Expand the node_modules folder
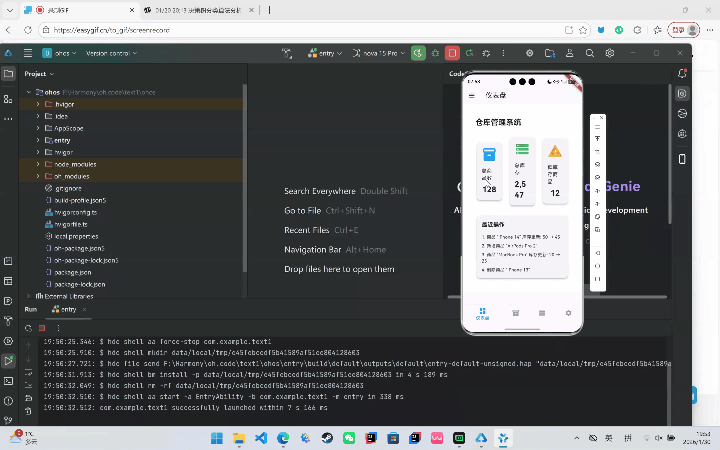This screenshot has width=720, height=450. point(38,164)
